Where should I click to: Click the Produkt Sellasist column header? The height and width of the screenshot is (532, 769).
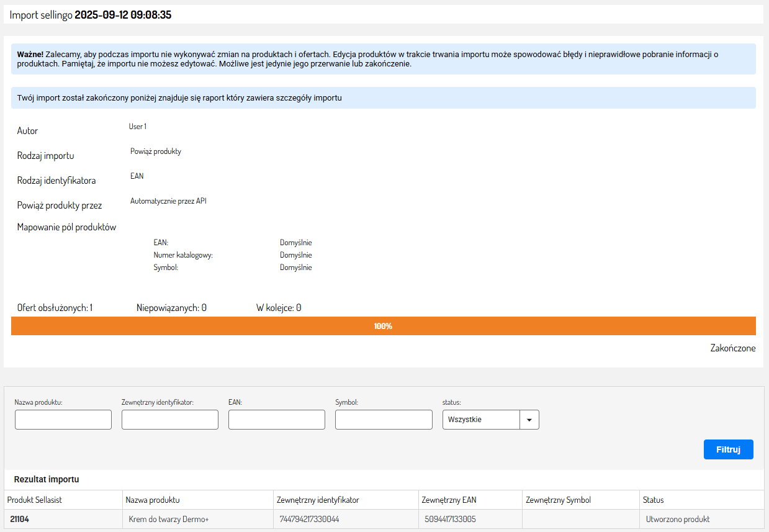[x=35, y=500]
